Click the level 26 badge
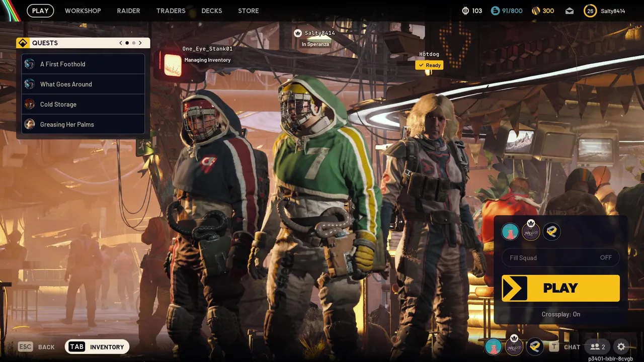Screen dimensions: 644x362 [590, 11]
